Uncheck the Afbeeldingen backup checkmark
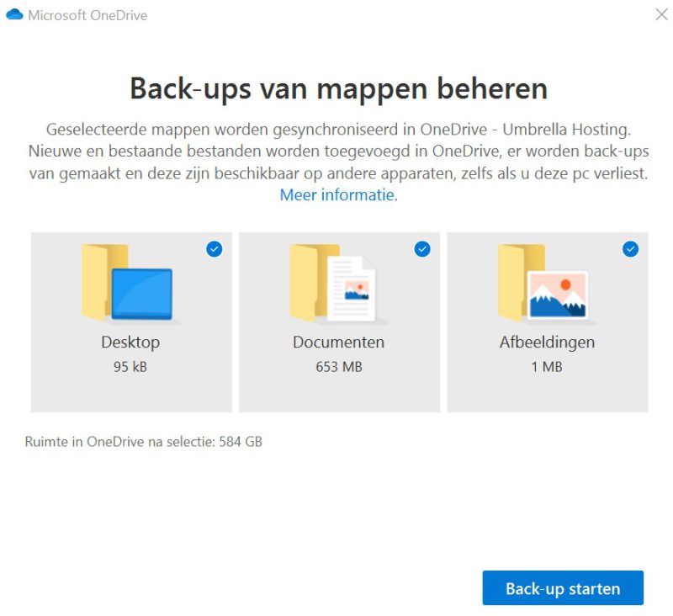 point(630,249)
